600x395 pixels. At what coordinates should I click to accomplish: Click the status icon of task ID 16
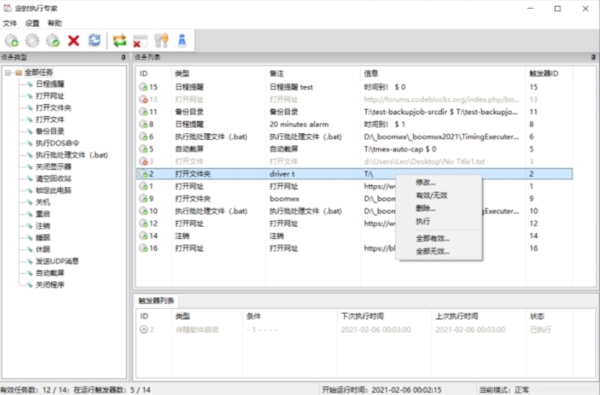143,248
